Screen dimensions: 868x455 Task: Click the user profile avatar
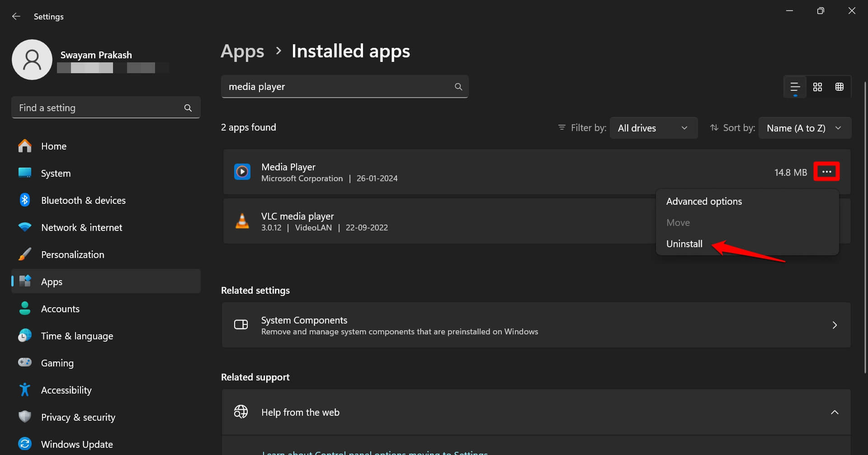pos(32,60)
